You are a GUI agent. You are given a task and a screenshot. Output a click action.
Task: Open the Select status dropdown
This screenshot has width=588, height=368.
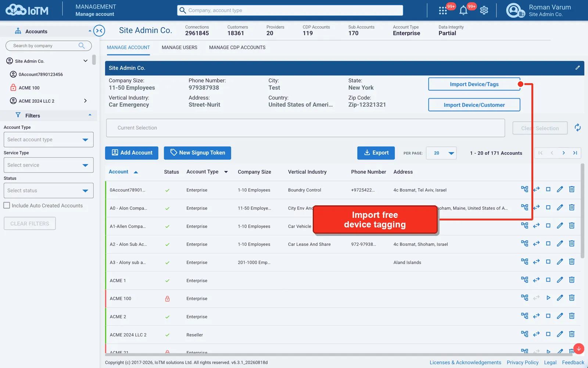[49, 190]
